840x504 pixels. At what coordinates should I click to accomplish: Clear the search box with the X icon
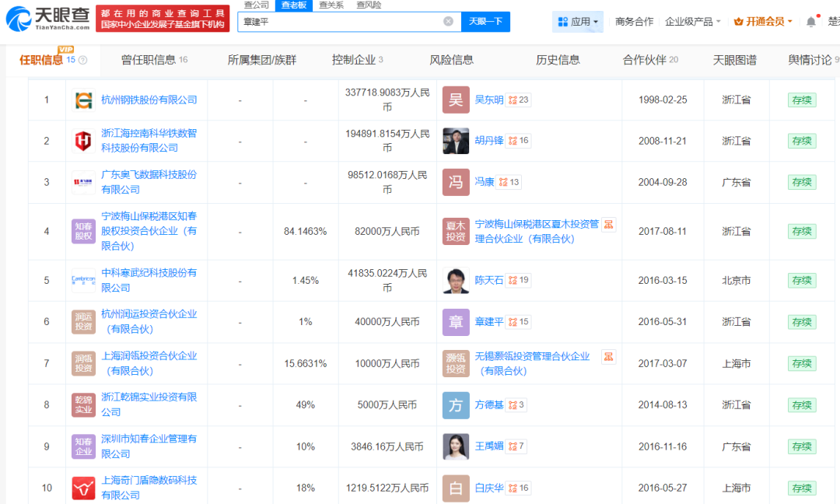point(449,22)
